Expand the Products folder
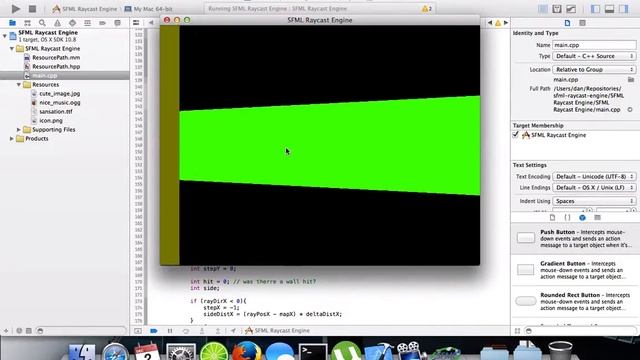 [x=12, y=138]
